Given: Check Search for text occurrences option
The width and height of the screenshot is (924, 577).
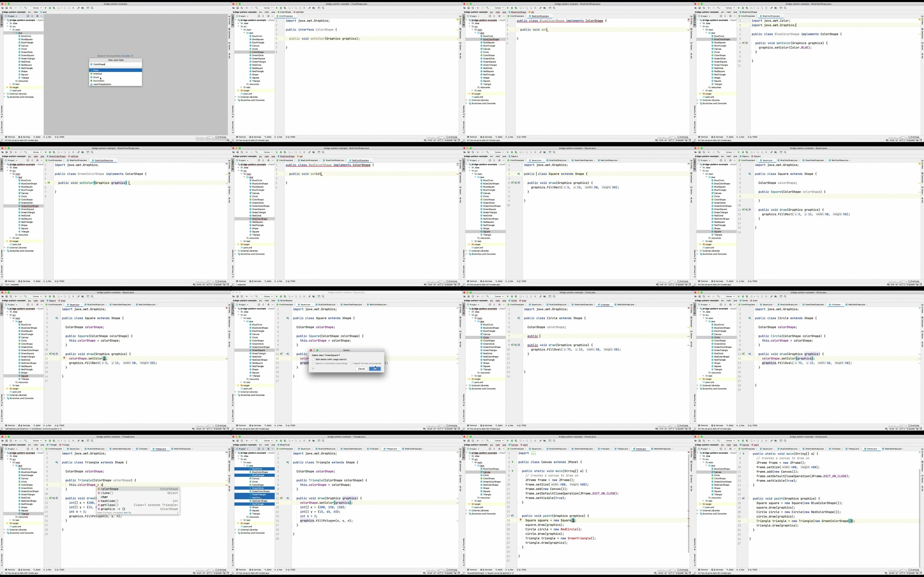Looking at the screenshot, I should tap(352, 363).
